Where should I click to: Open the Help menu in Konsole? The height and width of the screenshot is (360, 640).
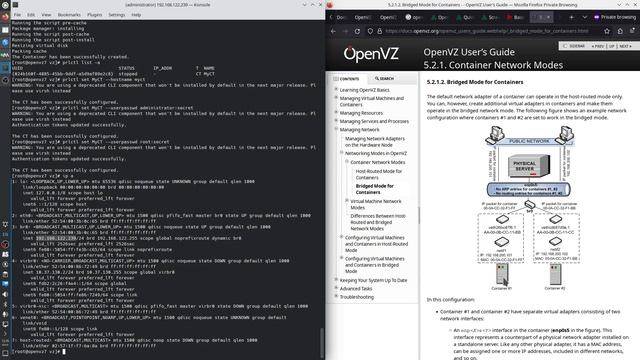click(136, 15)
